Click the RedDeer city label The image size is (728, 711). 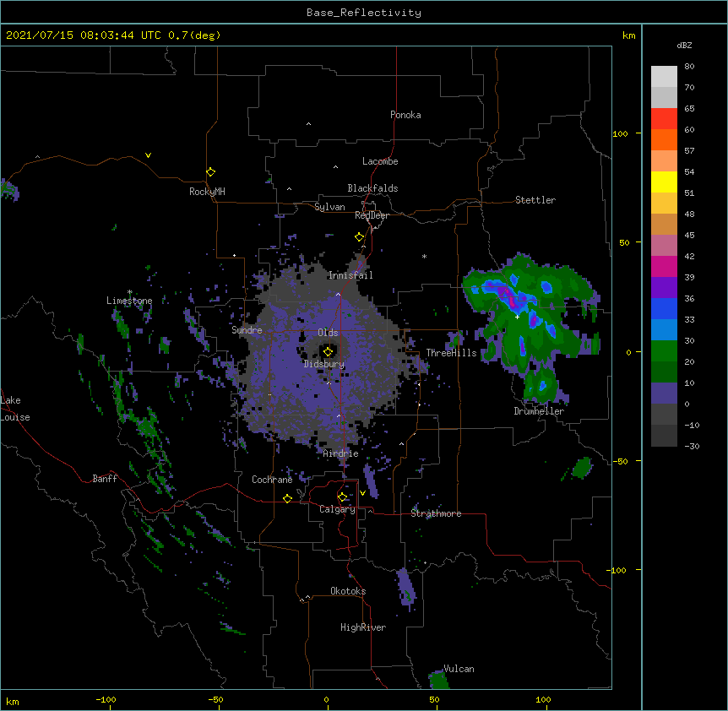coord(372,215)
